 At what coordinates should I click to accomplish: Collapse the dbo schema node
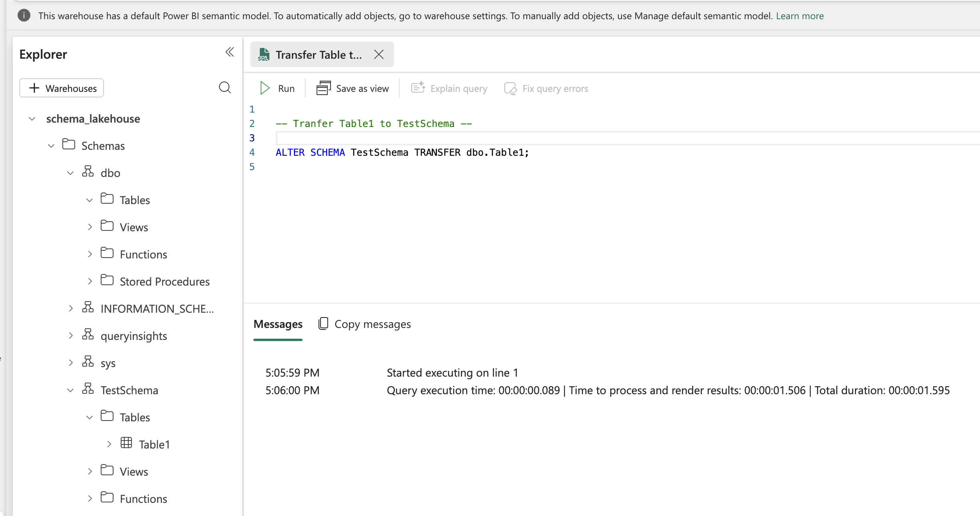70,173
